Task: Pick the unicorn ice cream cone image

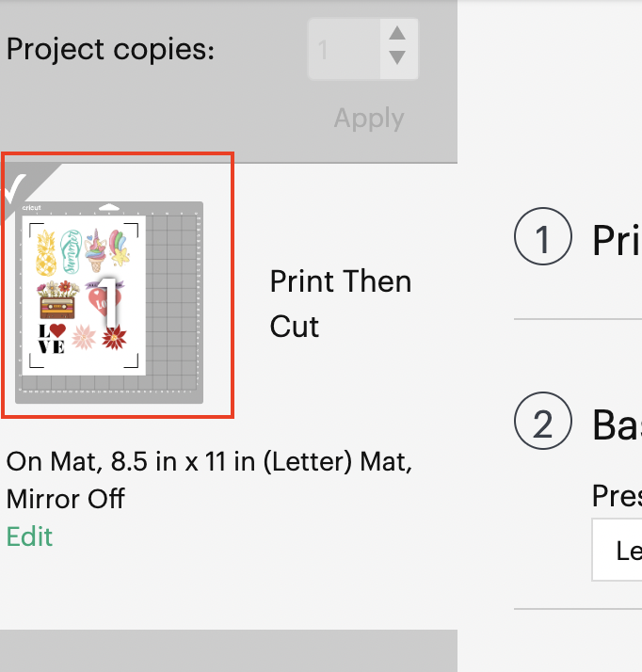Action: [x=97, y=253]
